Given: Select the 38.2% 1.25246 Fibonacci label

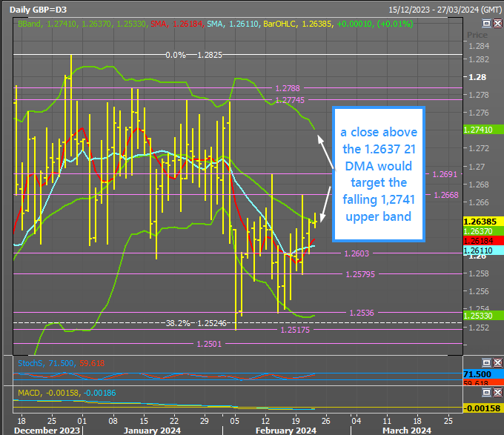Looking at the screenshot, I should tap(196, 323).
